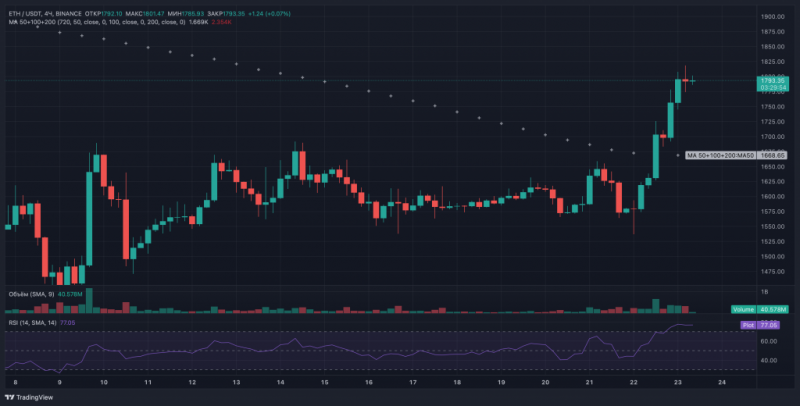Screen dimensions: 800x406
Task: Click the 1525.00 price axis label
Action: (x=772, y=242)
